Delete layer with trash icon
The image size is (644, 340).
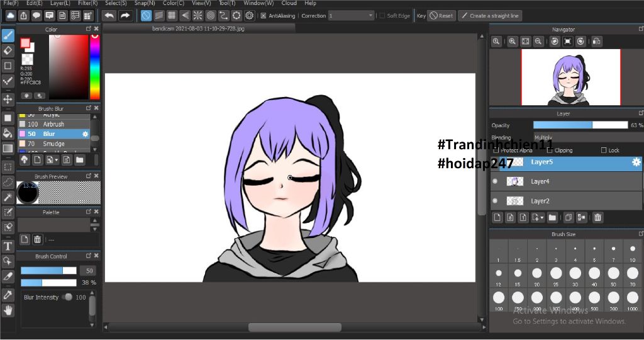597,217
